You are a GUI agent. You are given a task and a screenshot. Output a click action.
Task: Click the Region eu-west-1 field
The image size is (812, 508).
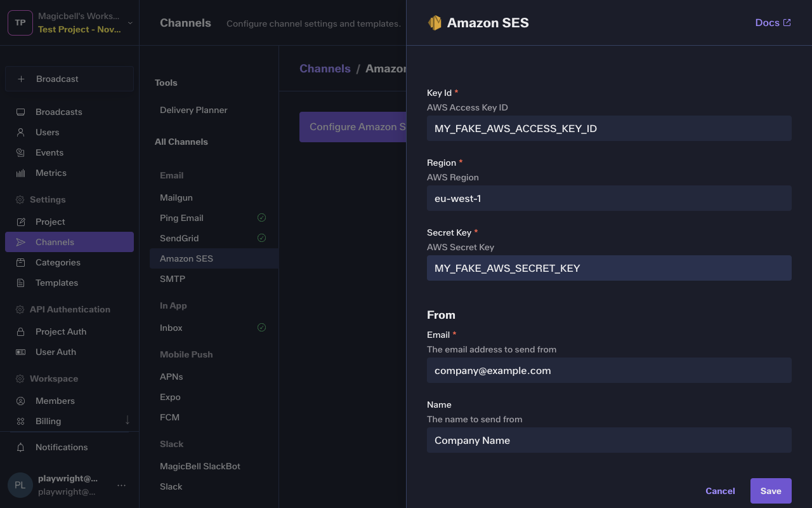[x=608, y=198]
